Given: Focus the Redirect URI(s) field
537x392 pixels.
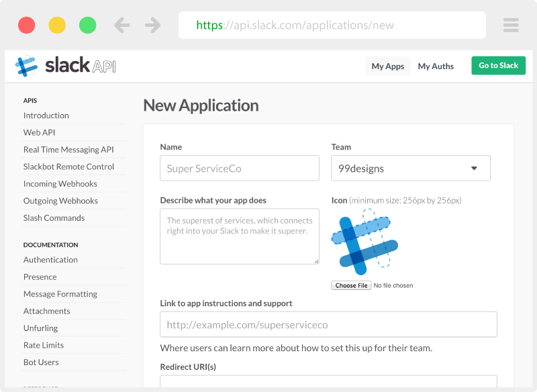Looking at the screenshot, I should 328,382.
